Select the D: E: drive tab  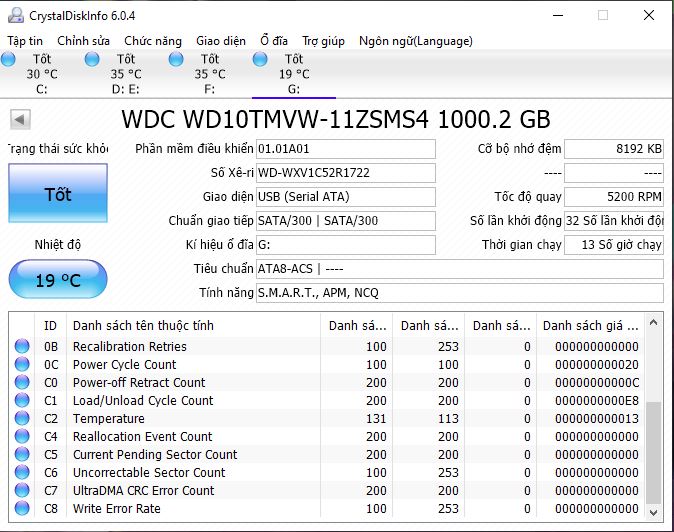pyautogui.click(x=126, y=74)
